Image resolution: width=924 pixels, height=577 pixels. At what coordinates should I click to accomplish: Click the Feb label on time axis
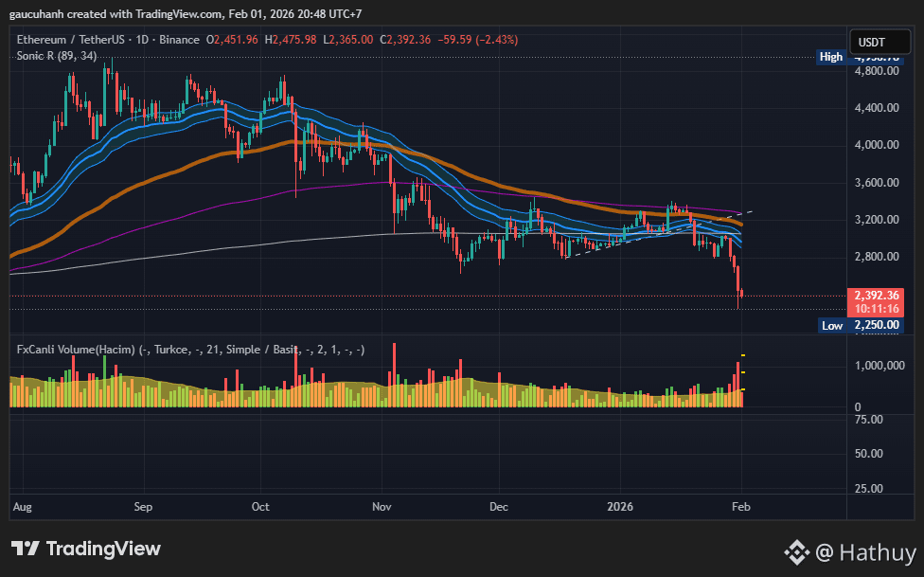click(x=740, y=507)
